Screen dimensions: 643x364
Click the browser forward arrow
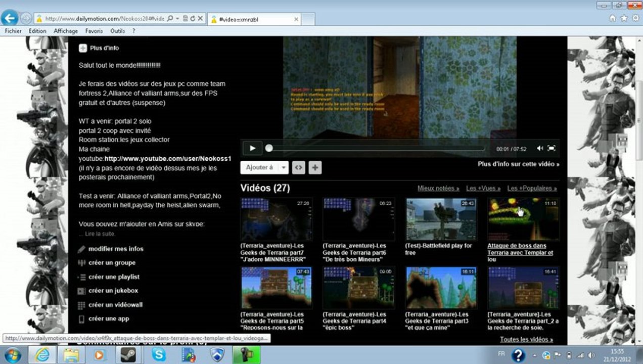tap(26, 18)
